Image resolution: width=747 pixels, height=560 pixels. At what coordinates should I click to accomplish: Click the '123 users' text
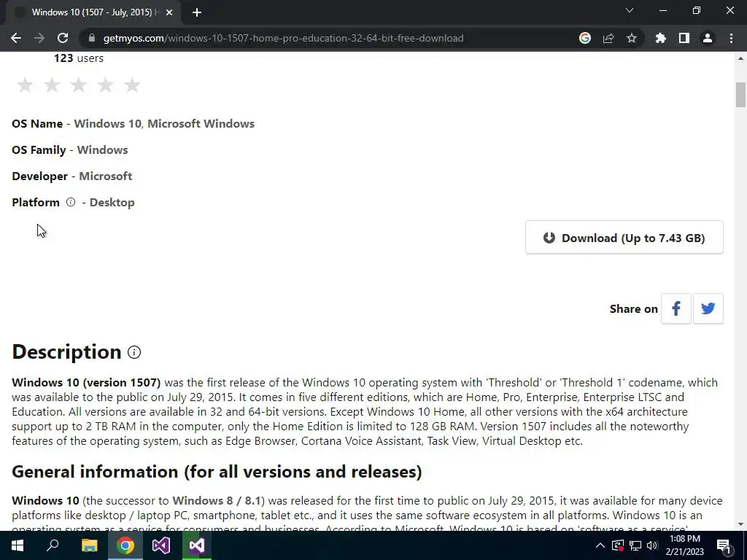(79, 58)
